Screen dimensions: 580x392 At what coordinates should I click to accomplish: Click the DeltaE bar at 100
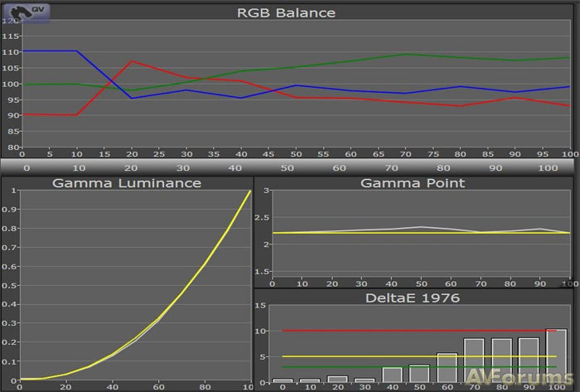tap(556, 356)
